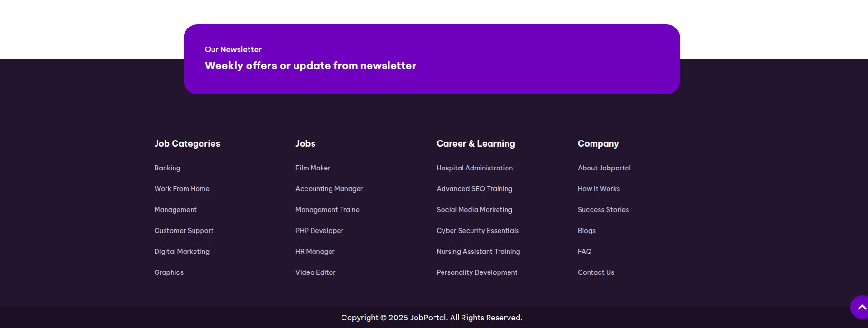This screenshot has width=868, height=328.
Task: Open the HR Manager job link
Action: 314,252
